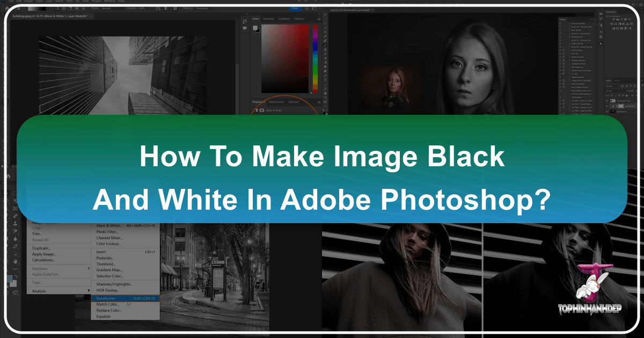Viewport: 644px width, 338px height.
Task: Click the Background layer thumbnail
Action: point(613,112)
